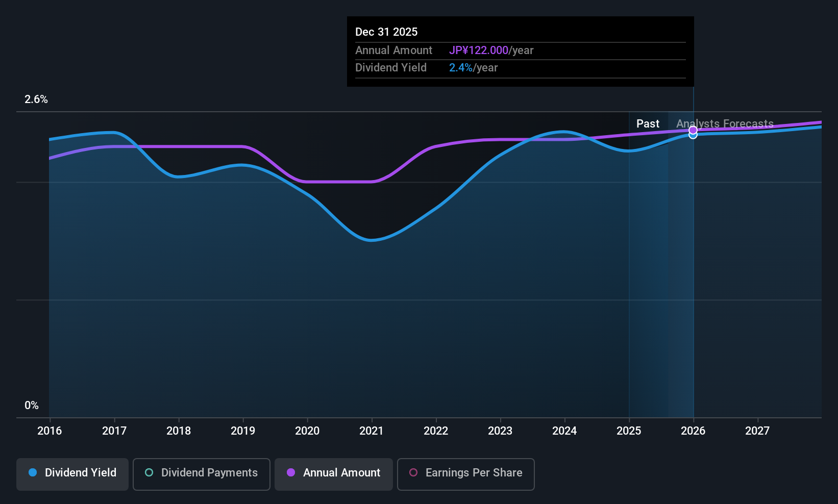Enable the Dividend Payments series
The width and height of the screenshot is (838, 504).
pyautogui.click(x=202, y=474)
